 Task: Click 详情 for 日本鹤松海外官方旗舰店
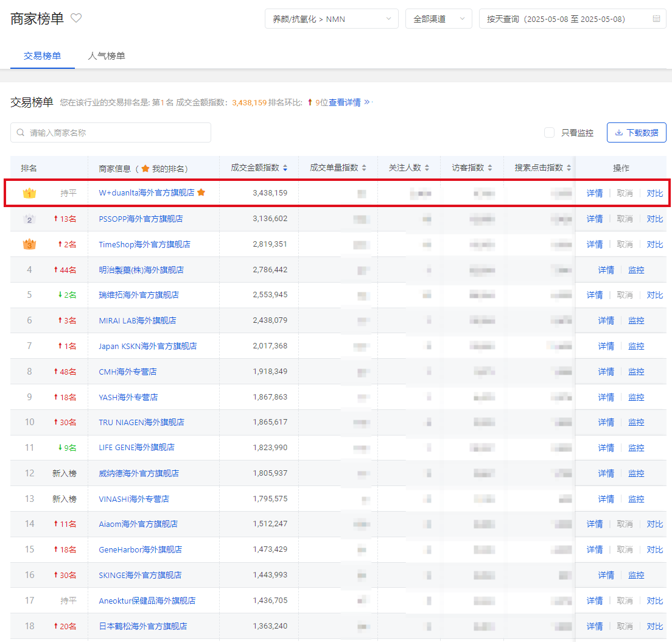595,626
